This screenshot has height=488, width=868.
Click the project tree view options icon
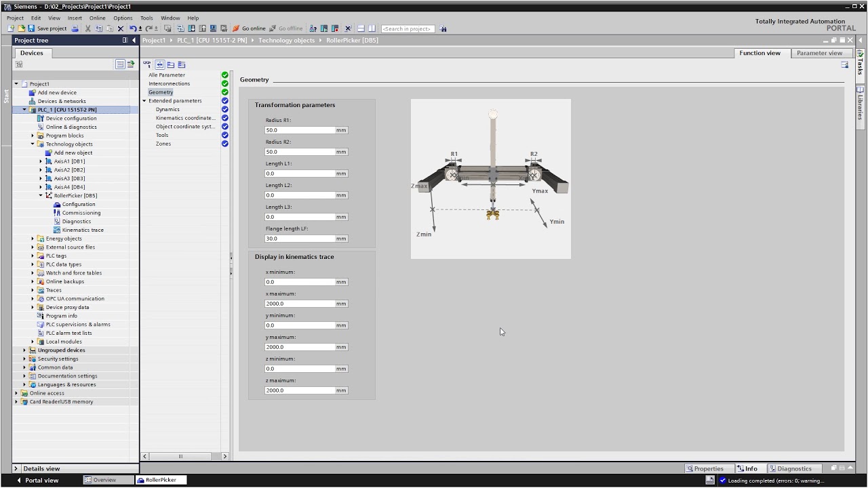click(120, 64)
